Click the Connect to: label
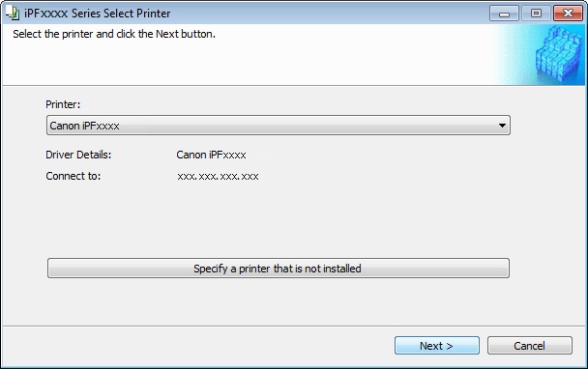588x369 pixels. coord(73,176)
